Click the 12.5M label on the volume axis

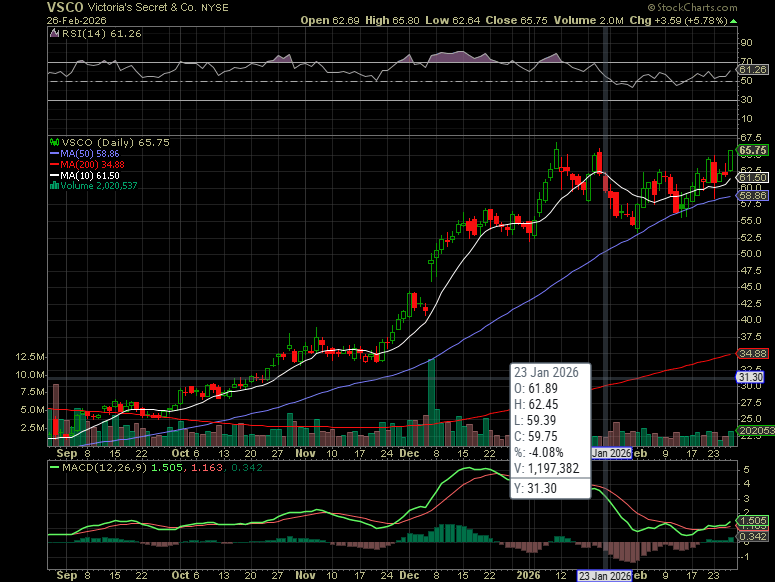click(x=31, y=356)
